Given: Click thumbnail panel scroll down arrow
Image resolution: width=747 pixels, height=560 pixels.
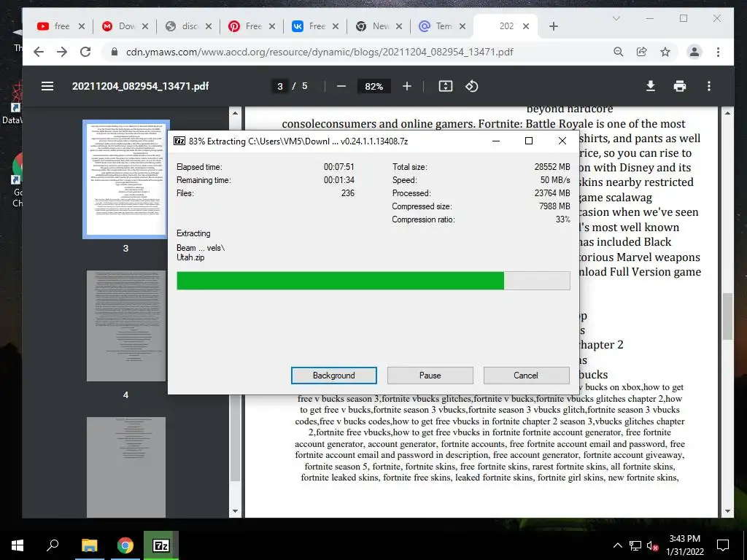Looking at the screenshot, I should pos(235,511).
